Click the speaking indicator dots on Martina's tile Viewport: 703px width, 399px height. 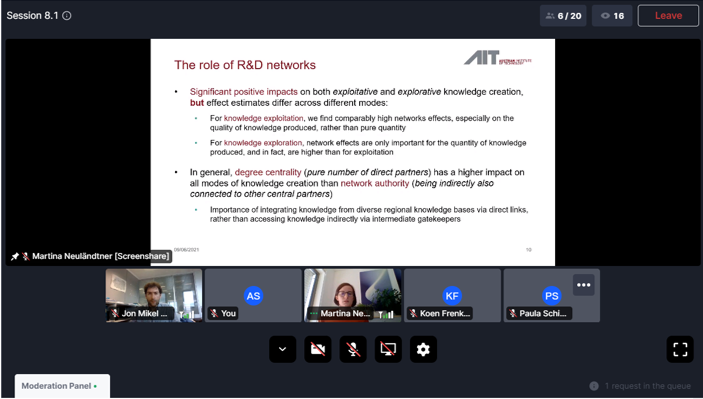tap(314, 313)
